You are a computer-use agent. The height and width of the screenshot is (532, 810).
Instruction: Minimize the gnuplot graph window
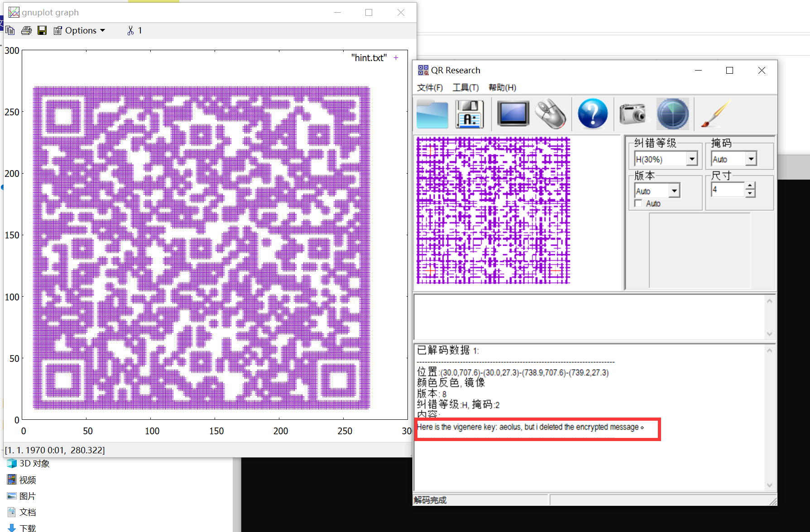[337, 12]
